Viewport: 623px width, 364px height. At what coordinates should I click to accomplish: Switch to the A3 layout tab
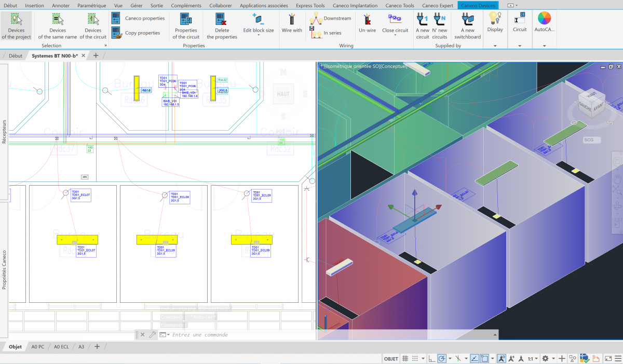(81, 347)
